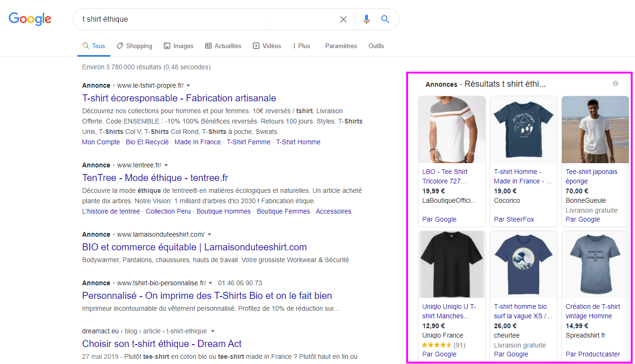
Task: Click the Cocorico navy t-shirt image
Action: coord(524,130)
